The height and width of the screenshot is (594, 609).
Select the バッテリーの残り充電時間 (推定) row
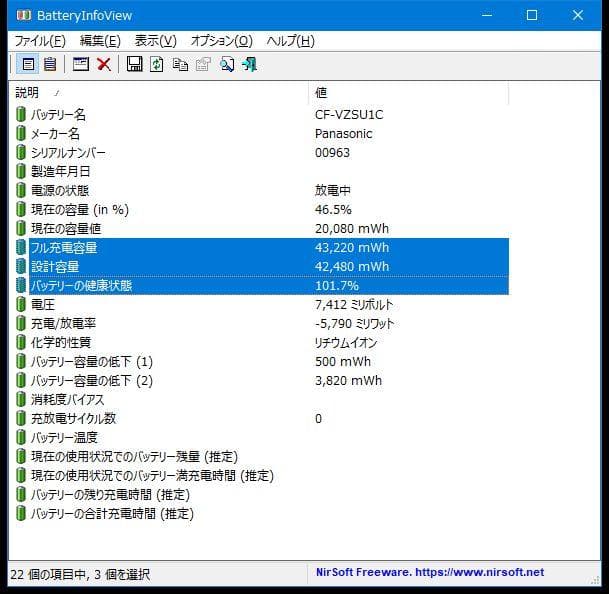click(x=262, y=495)
